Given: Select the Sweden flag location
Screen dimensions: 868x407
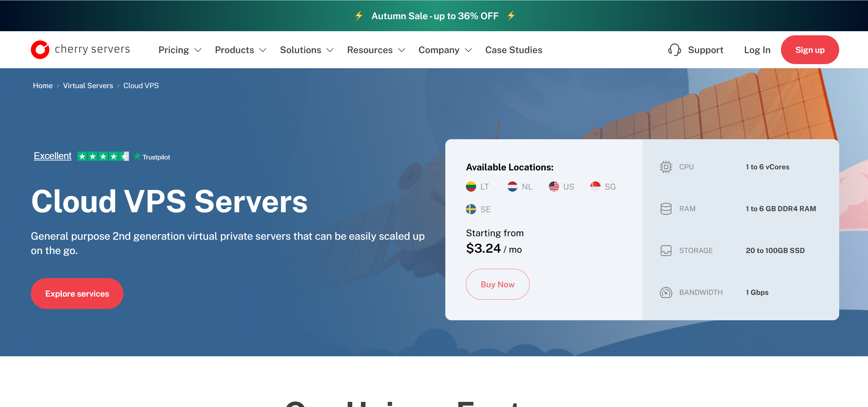Looking at the screenshot, I should click(471, 209).
